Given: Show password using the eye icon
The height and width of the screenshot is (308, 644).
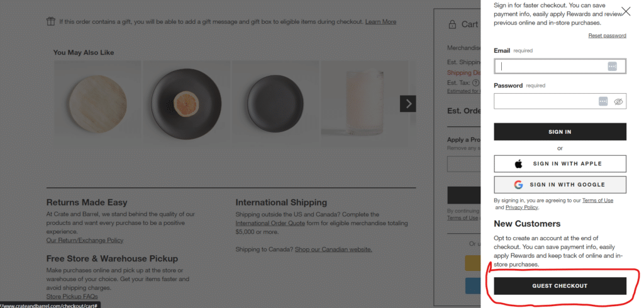Looking at the screenshot, I should 618,101.
